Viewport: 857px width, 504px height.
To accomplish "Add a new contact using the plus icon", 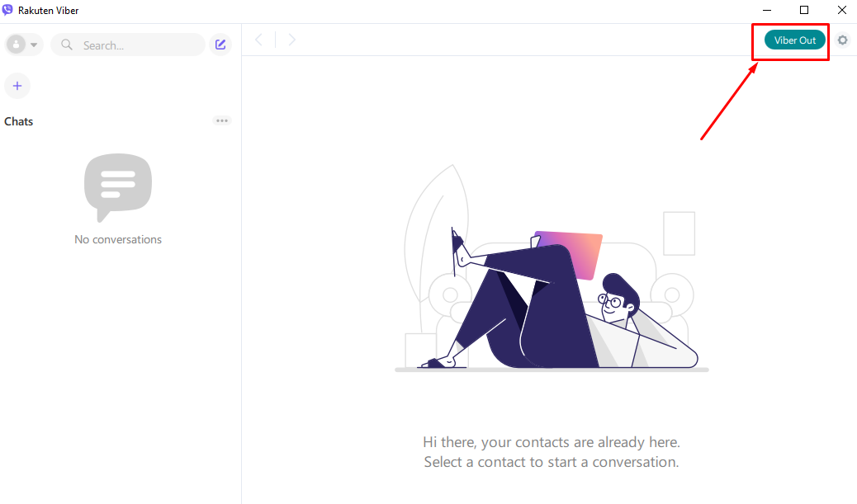I will [17, 86].
